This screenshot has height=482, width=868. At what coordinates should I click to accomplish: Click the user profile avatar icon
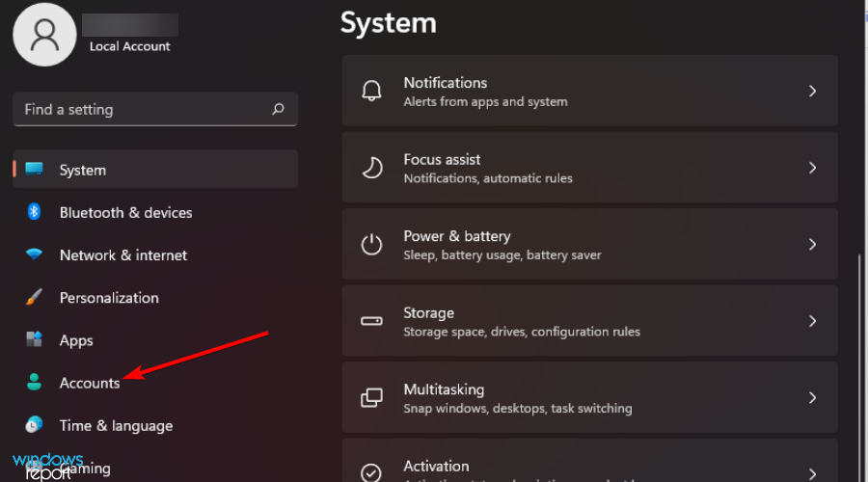click(x=44, y=35)
